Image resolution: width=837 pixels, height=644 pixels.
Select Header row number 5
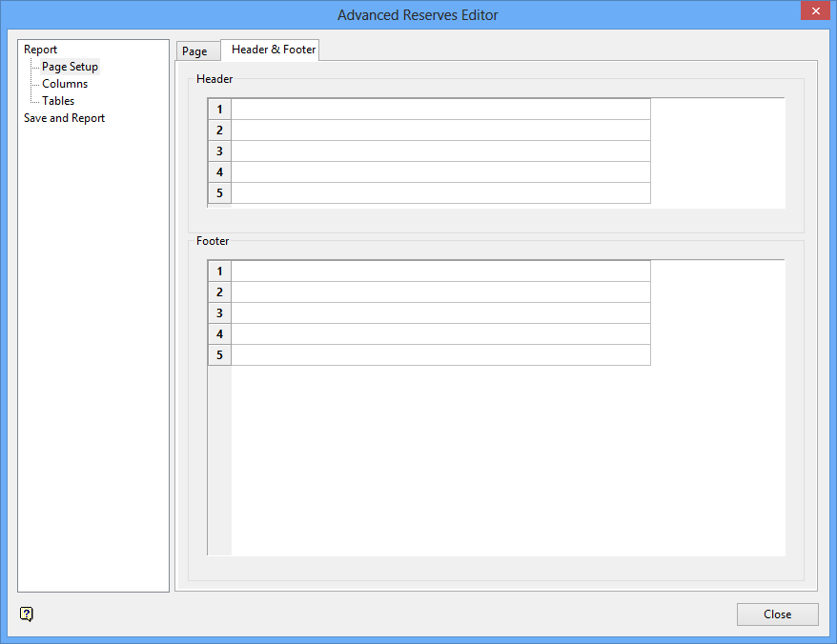pos(219,193)
